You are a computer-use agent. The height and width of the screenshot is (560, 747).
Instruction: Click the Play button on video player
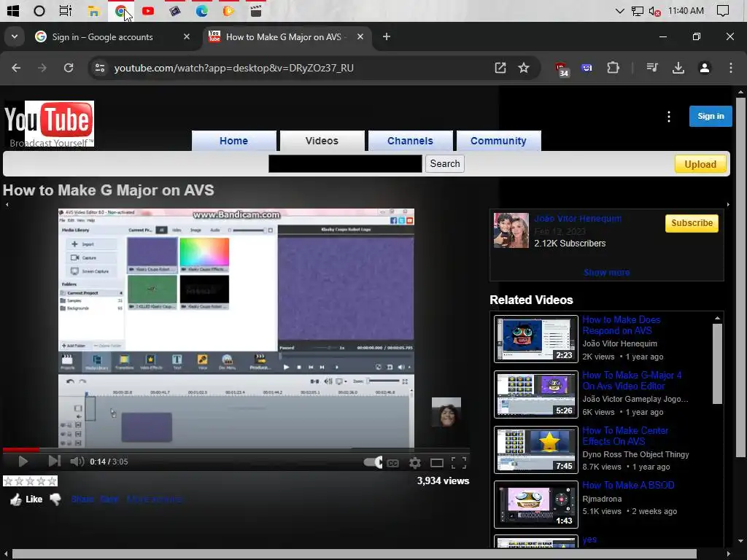point(23,462)
